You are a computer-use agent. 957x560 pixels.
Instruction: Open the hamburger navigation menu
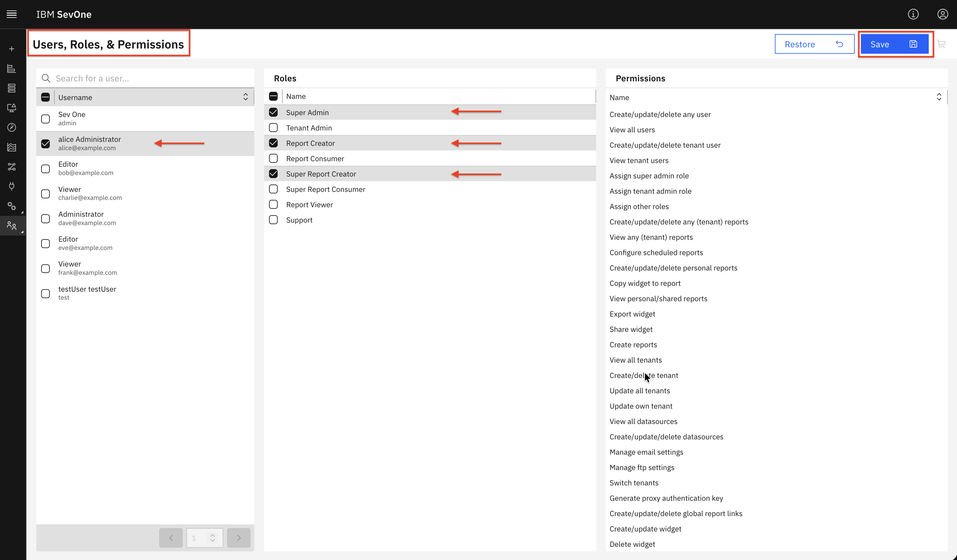(12, 14)
